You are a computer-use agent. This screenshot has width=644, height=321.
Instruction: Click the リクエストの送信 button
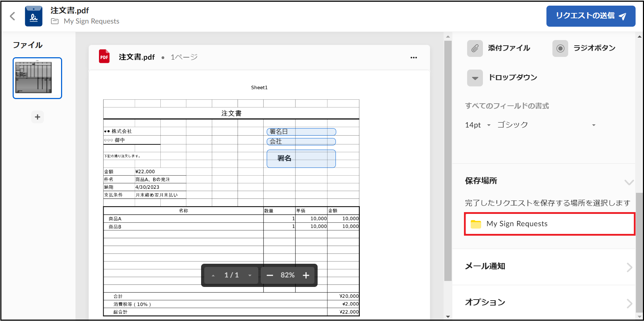point(590,16)
